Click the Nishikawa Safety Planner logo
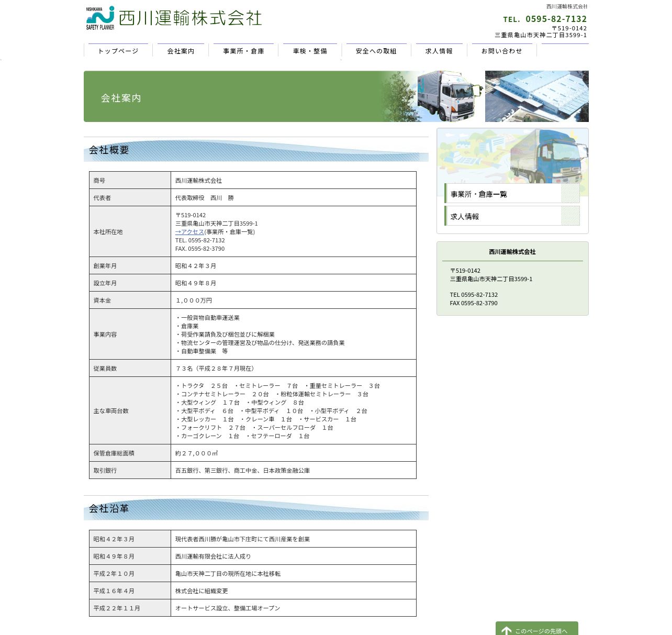Image resolution: width=672 pixels, height=635 pixels. coord(100,18)
